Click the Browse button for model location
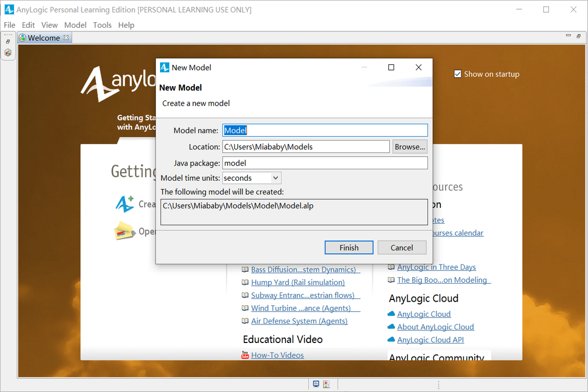Viewport: 588px width, 392px height. (410, 146)
